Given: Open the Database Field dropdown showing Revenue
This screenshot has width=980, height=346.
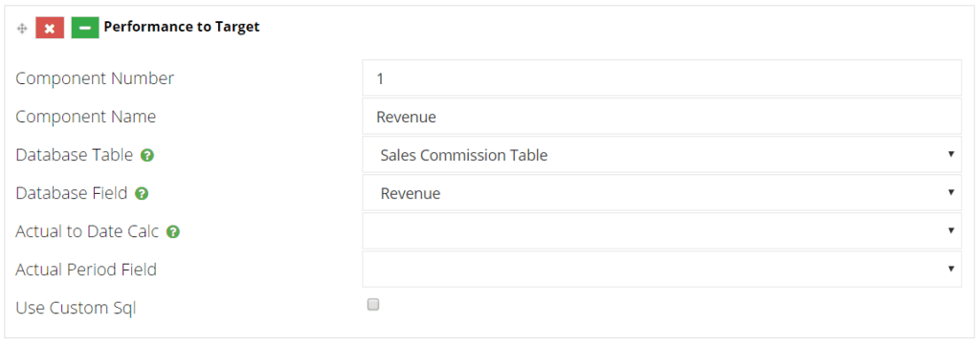Looking at the screenshot, I should (x=662, y=193).
